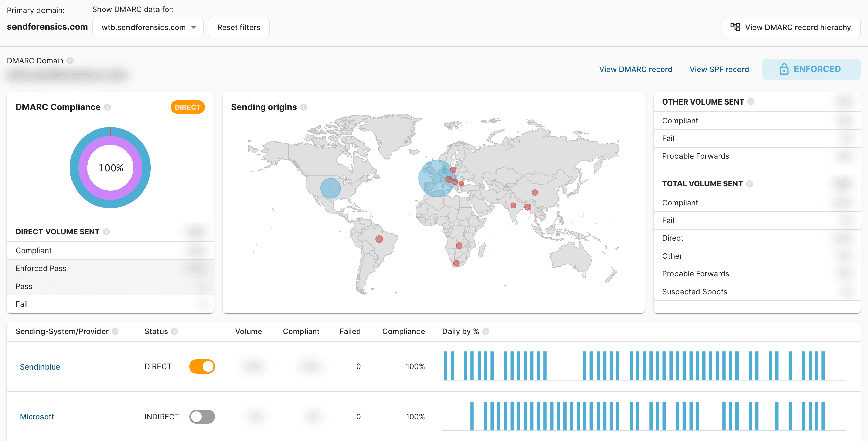Enable the Microsoft indirect toggle
868x441 pixels.
click(202, 417)
